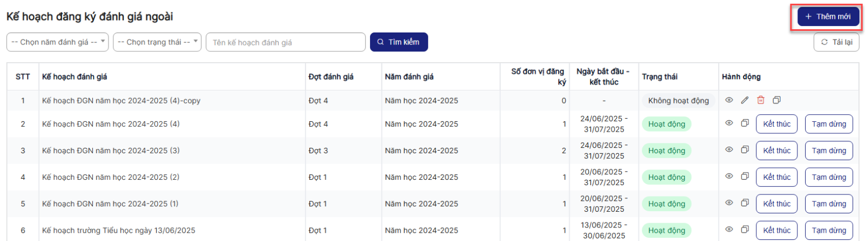The height and width of the screenshot is (241, 868).
Task: Click the copy duplicate icon in row 1
Action: tap(777, 100)
